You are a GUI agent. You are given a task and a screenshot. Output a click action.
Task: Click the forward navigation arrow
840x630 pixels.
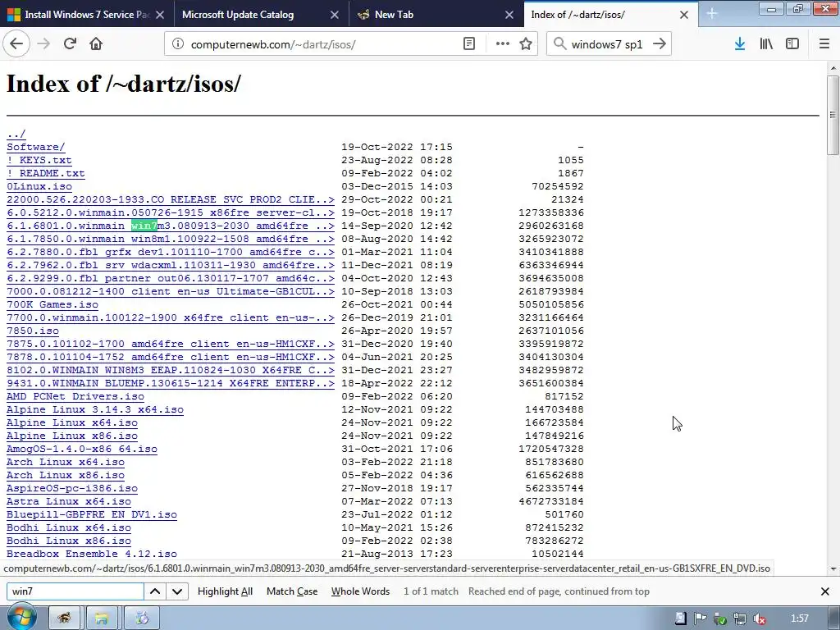pos(43,44)
